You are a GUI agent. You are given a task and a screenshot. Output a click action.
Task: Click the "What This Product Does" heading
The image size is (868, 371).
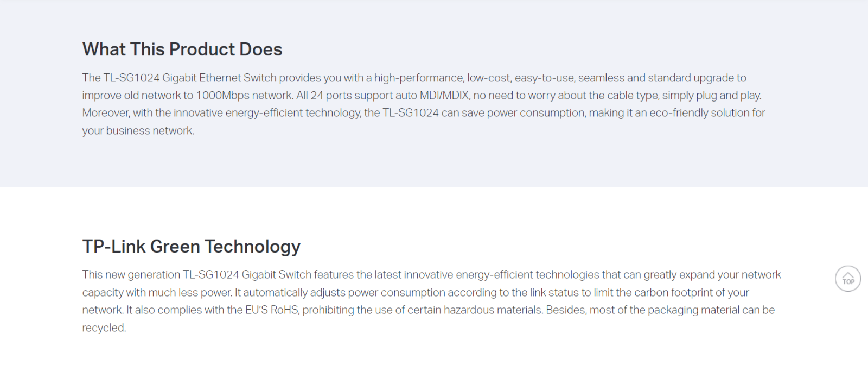click(x=182, y=49)
